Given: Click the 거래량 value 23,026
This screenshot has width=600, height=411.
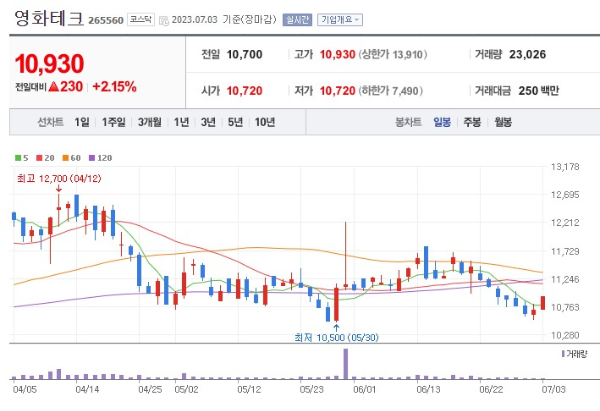Looking at the screenshot, I should tap(527, 54).
